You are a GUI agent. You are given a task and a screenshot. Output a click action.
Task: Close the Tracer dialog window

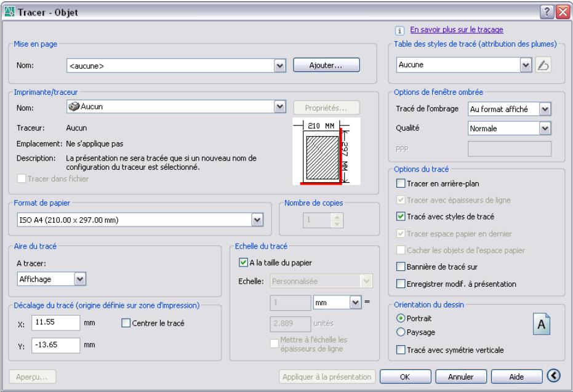[563, 12]
